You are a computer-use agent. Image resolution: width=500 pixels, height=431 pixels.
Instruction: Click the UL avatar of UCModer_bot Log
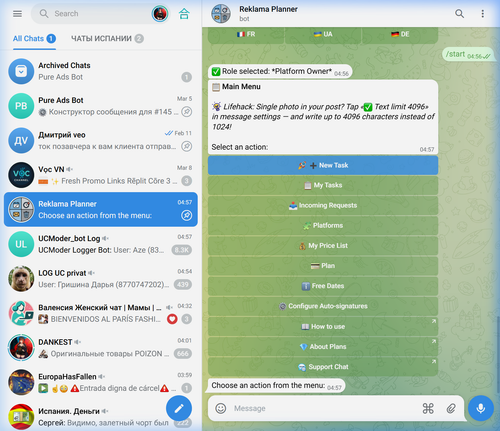(21, 244)
